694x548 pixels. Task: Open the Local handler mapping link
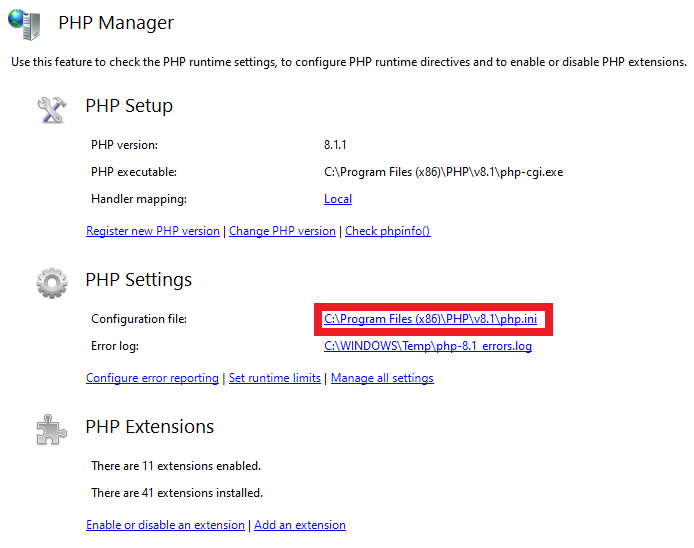338,199
